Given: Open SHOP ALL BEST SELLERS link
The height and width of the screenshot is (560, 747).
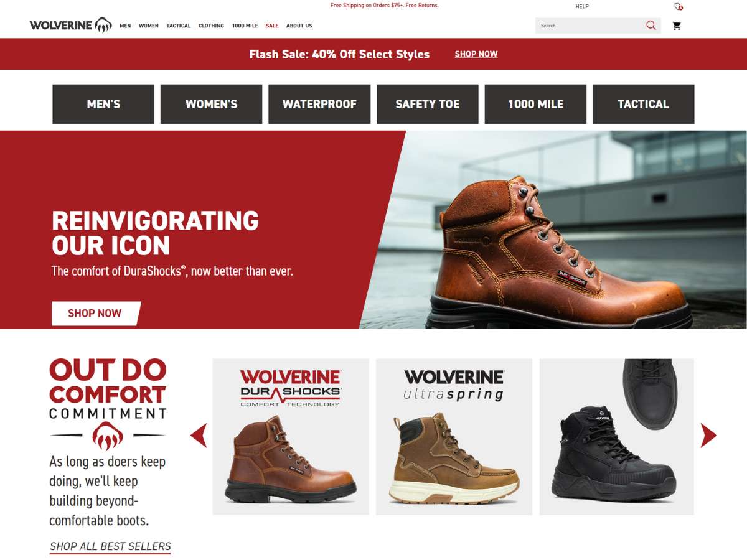Looking at the screenshot, I should [110, 546].
